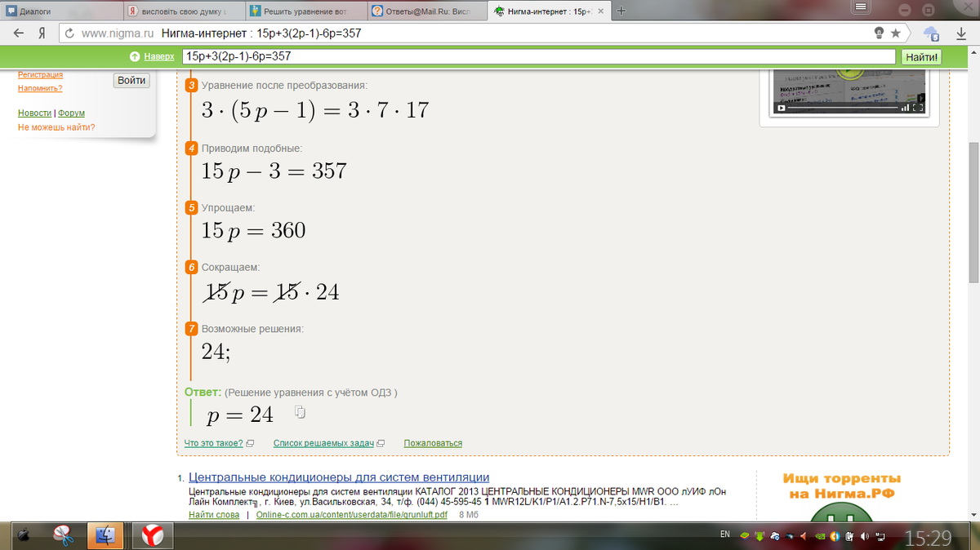Click the Наверх link to go to top
The image size is (980, 550).
tap(159, 57)
